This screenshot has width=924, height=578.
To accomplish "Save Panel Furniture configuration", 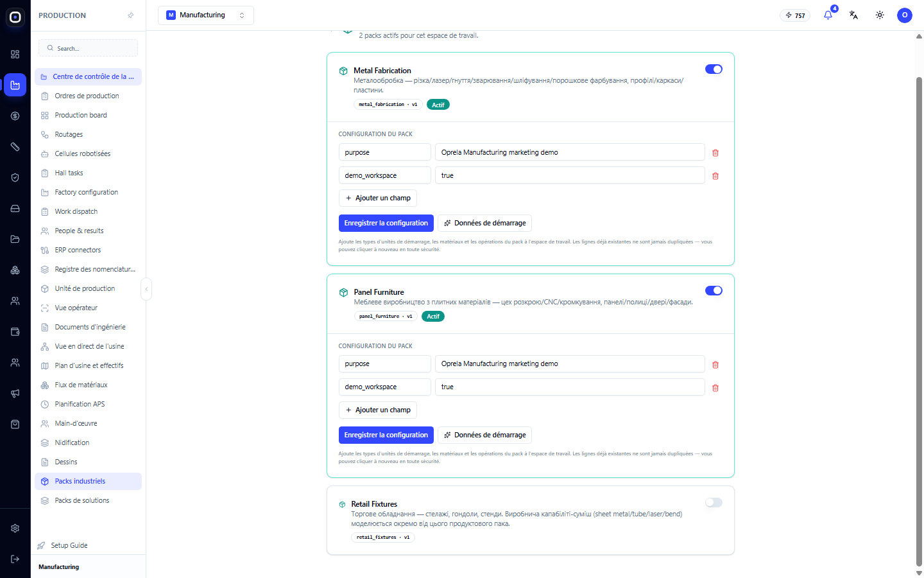I will click(x=386, y=435).
